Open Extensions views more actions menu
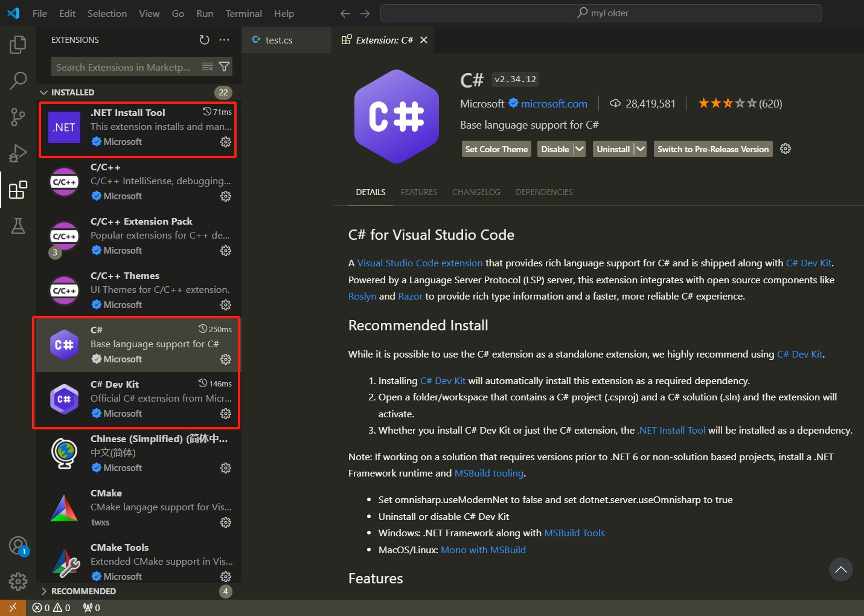The height and width of the screenshot is (616, 864). [225, 40]
